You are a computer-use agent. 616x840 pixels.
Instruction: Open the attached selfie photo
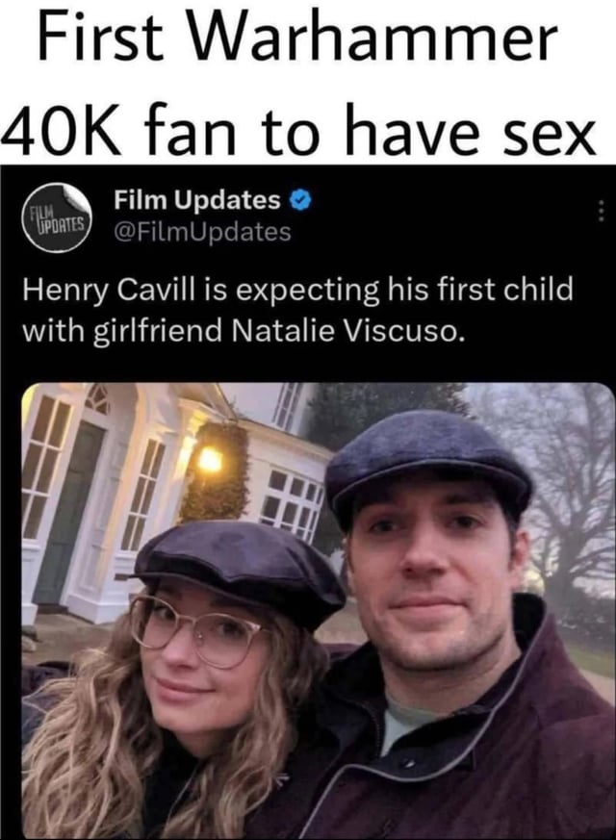point(319,611)
